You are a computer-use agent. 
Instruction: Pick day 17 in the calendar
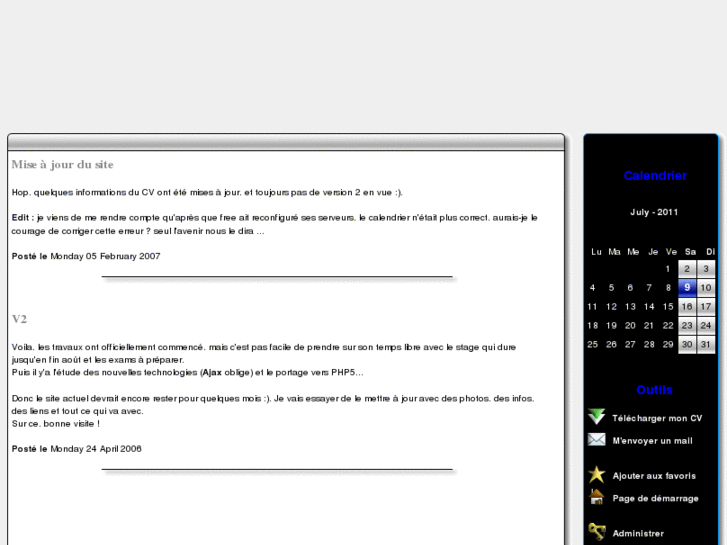(x=706, y=307)
